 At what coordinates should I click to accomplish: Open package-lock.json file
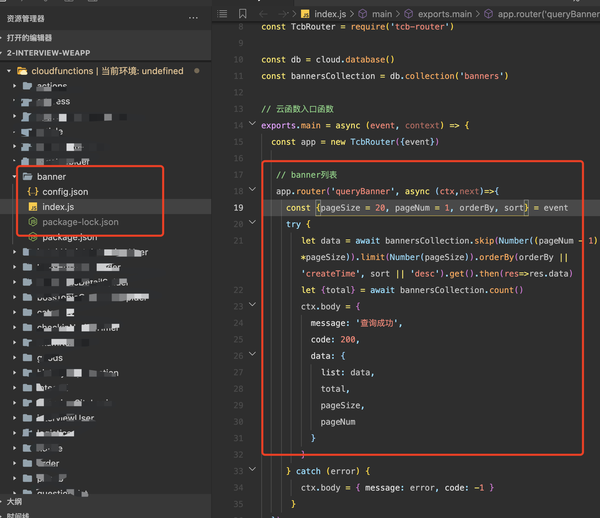tap(80, 222)
